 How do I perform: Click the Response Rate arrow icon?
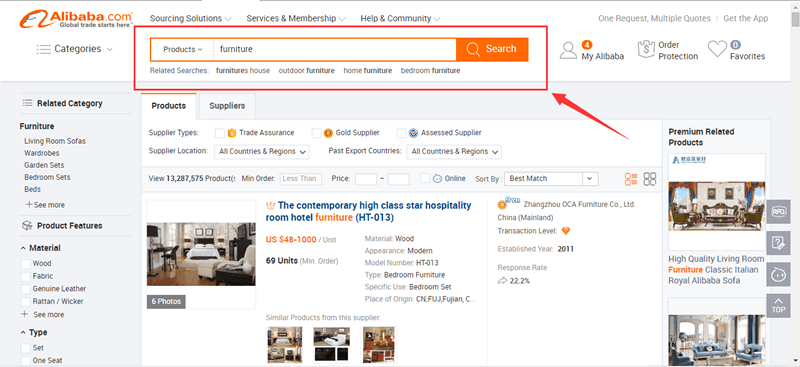pos(502,281)
